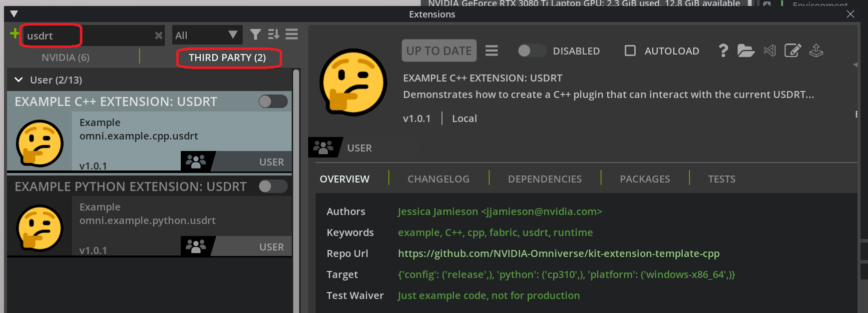The height and width of the screenshot is (313, 868).
Task: Click the Target config value text
Action: click(x=567, y=274)
